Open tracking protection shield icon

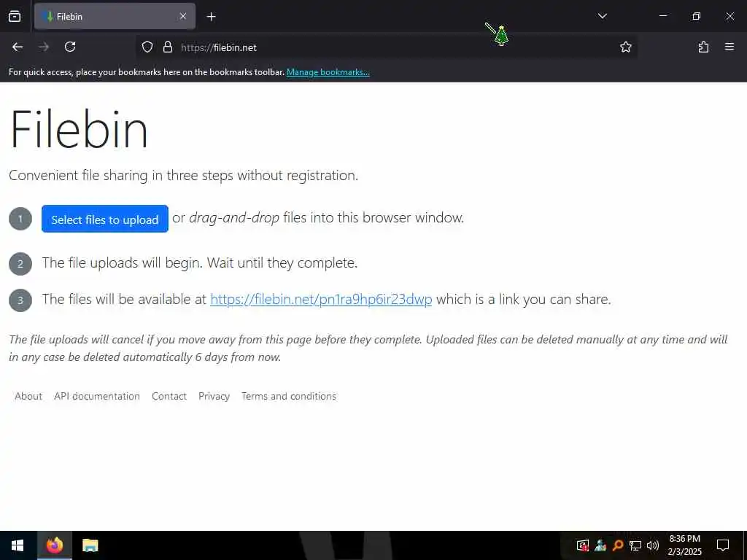click(x=147, y=47)
